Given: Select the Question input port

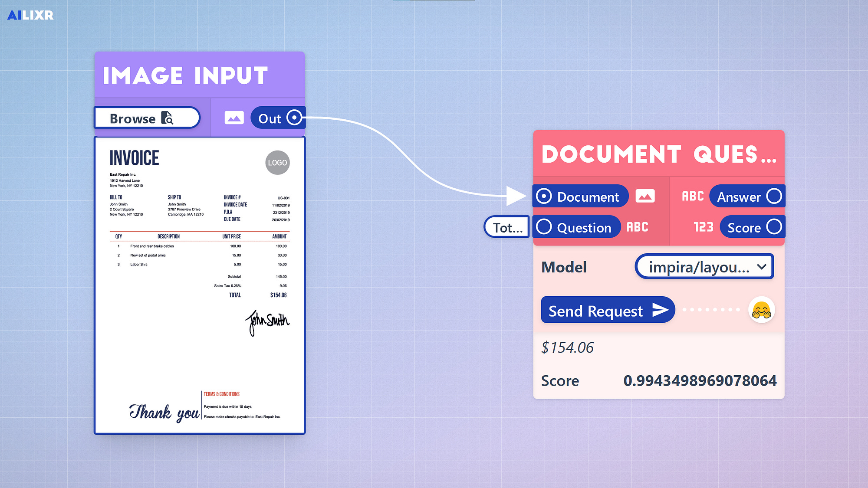Looking at the screenshot, I should tap(544, 227).
